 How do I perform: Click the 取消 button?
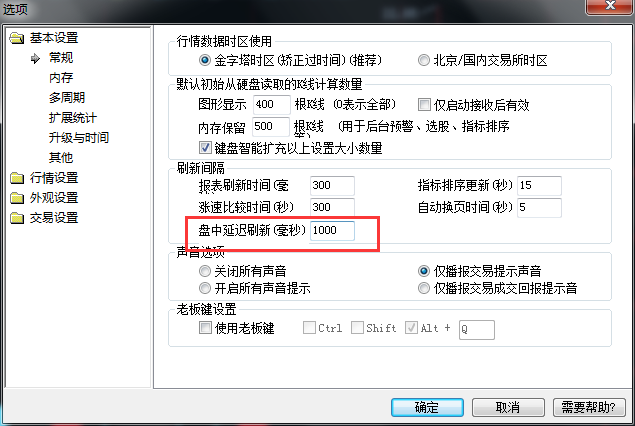coord(508,407)
